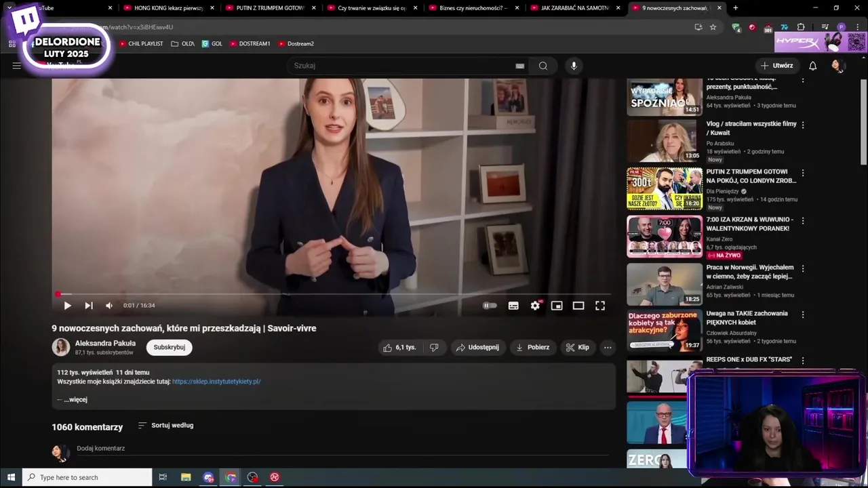The image size is (868, 488).
Task: Open Dostream2 bookmark
Action: [295, 43]
